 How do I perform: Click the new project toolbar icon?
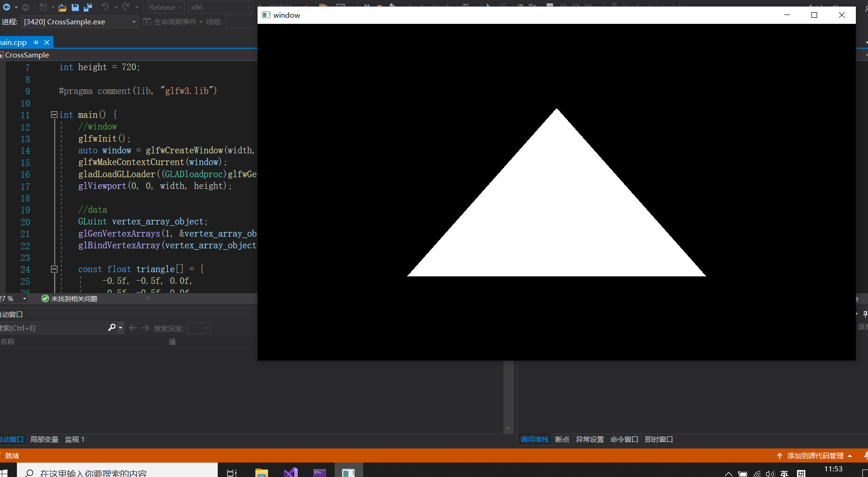click(x=43, y=7)
